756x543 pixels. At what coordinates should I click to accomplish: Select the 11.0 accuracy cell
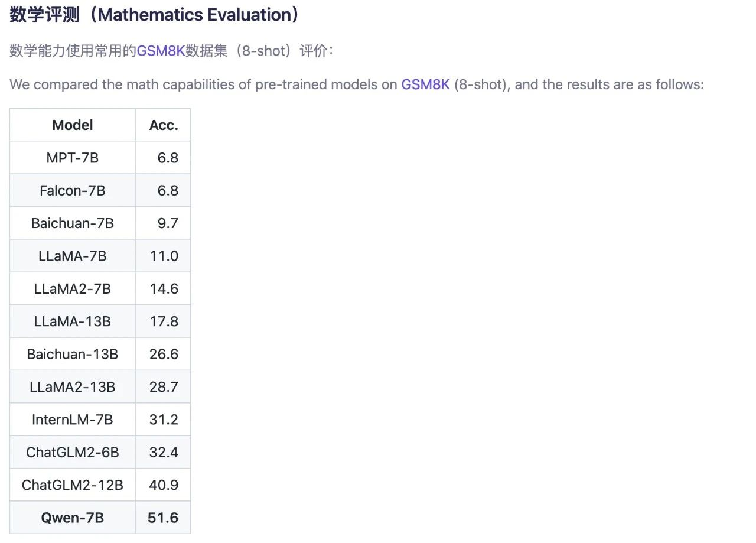point(164,256)
